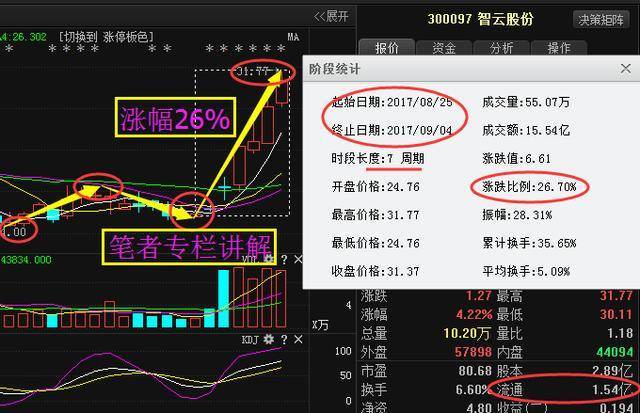
Task: Open the VOL indicator help question mark
Action: tap(284, 259)
